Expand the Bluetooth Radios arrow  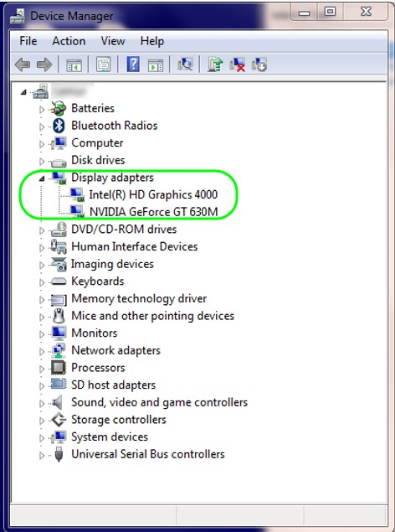pyautogui.click(x=42, y=127)
